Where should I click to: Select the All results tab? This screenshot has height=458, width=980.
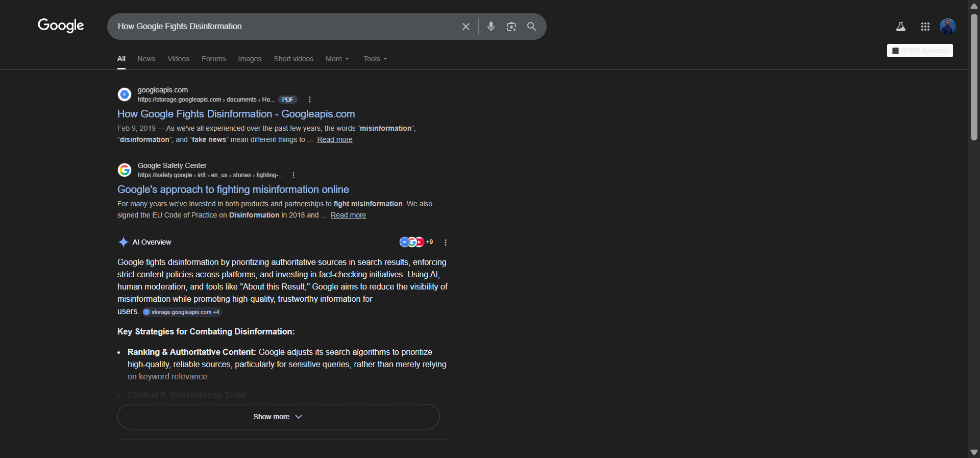121,59
